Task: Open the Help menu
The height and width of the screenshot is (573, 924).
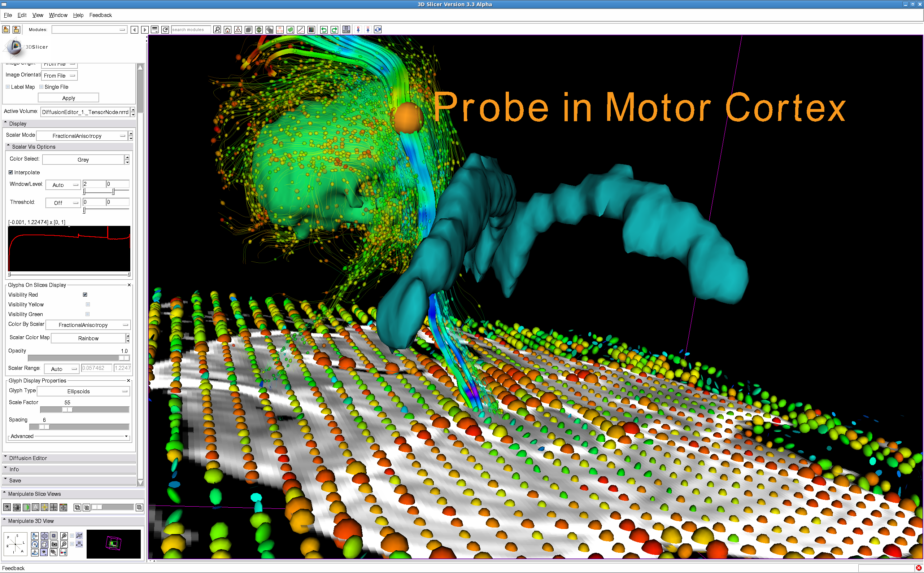Action: [x=78, y=15]
